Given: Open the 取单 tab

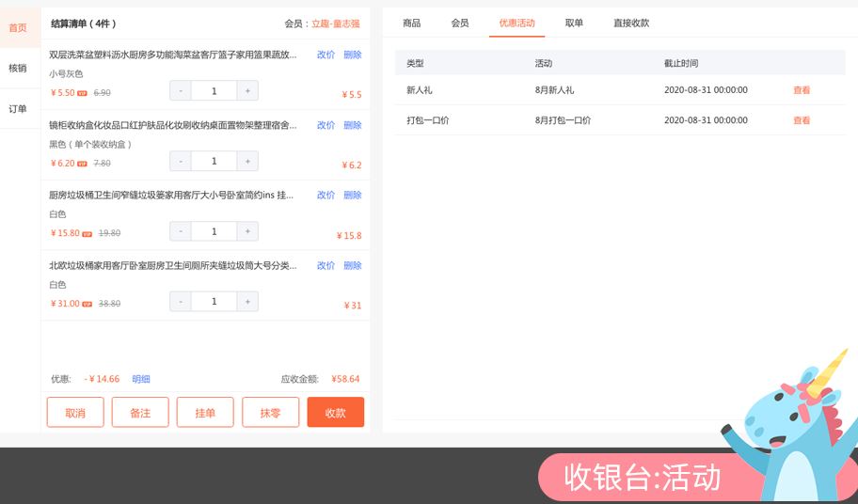Looking at the screenshot, I should click(574, 23).
